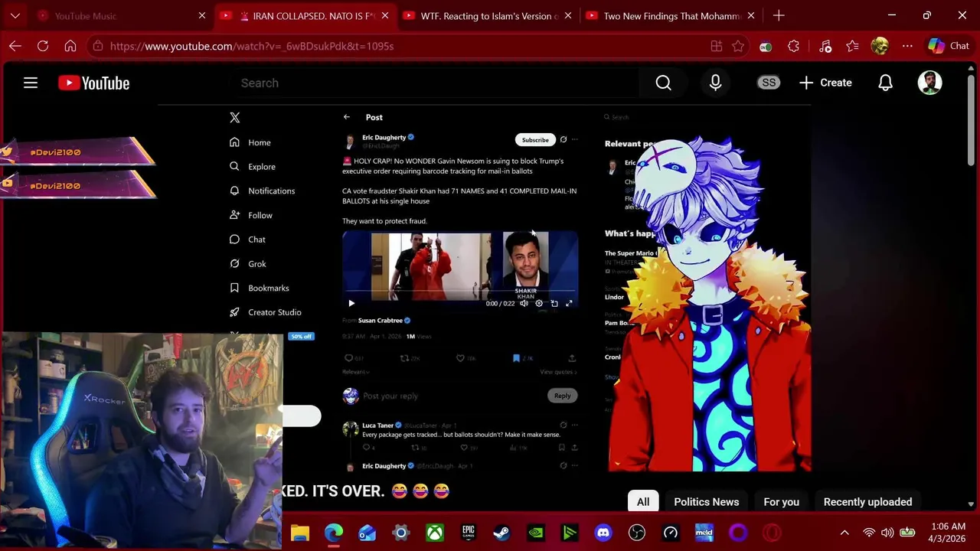980x551 pixels.
Task: Click Creator Studio in X sidebar
Action: (x=266, y=312)
